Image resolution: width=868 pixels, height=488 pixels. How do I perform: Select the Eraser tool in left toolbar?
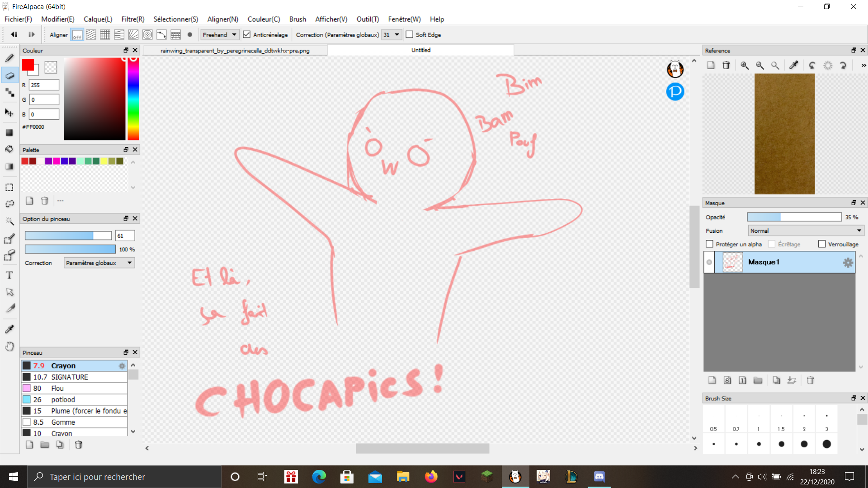pyautogui.click(x=9, y=75)
